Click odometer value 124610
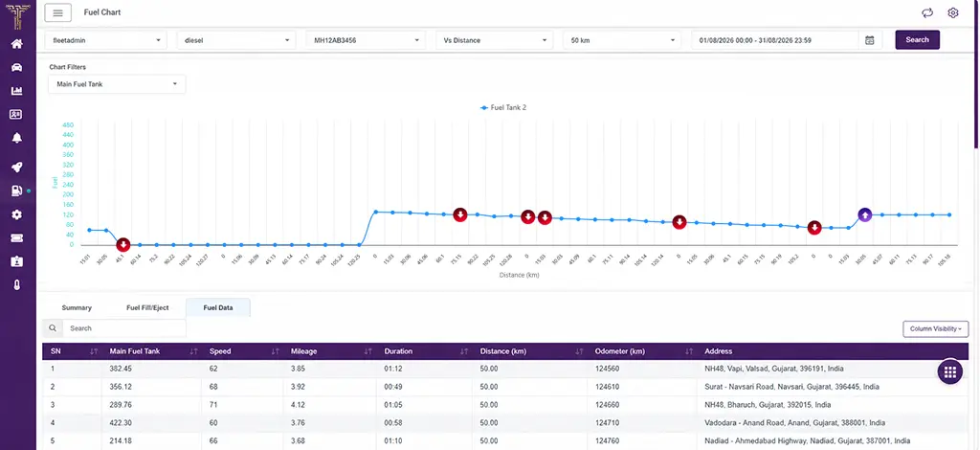 pyautogui.click(x=608, y=387)
